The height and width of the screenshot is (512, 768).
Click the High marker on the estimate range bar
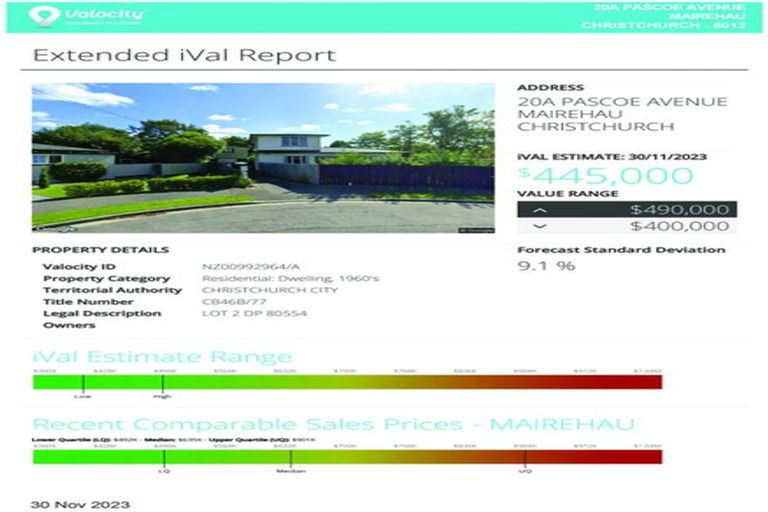pos(163,394)
